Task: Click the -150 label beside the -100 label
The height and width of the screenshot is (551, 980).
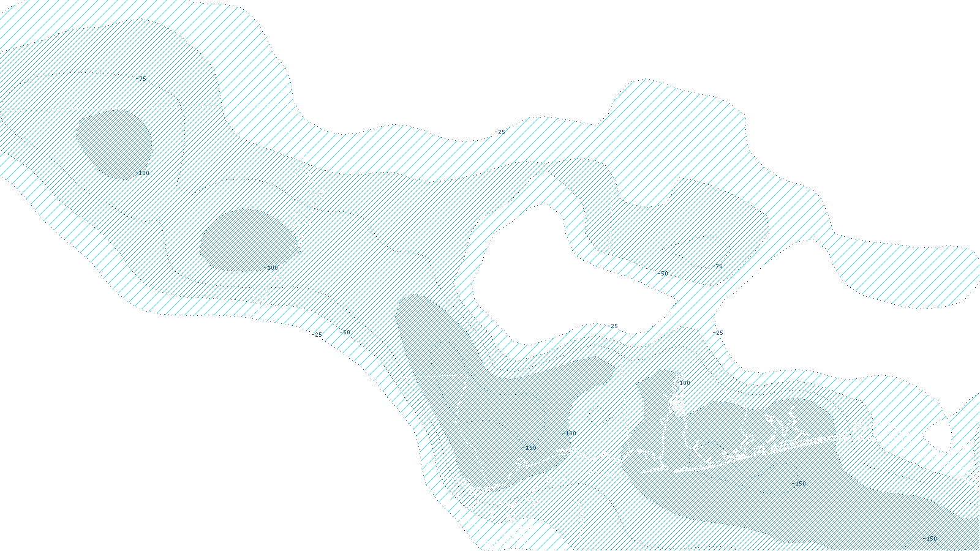Action: 529,448
